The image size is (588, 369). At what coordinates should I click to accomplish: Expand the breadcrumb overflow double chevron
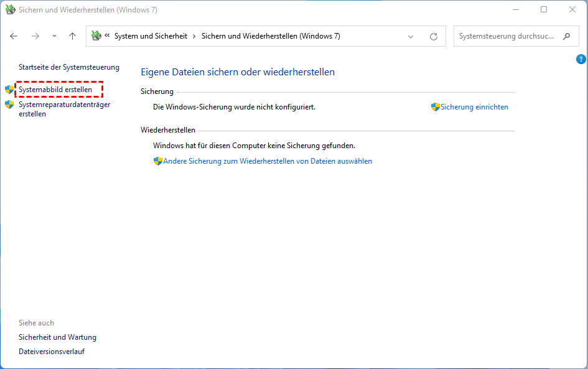(x=108, y=36)
